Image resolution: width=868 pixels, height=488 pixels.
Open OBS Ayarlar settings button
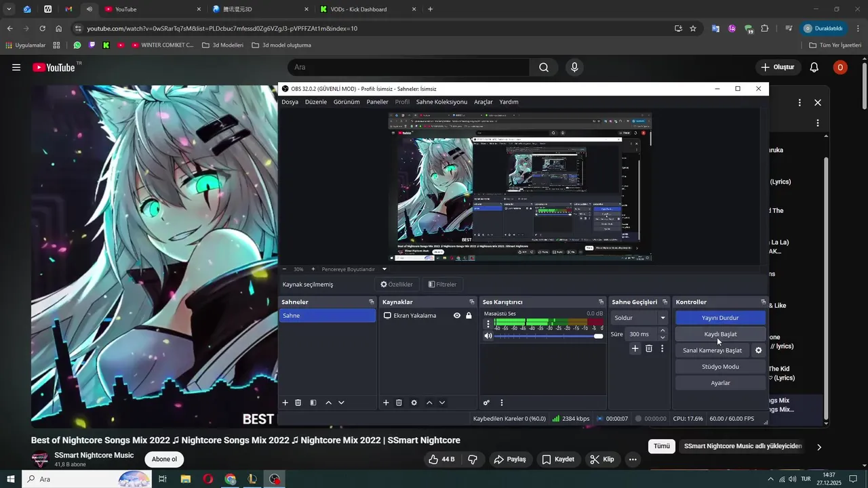coord(720,383)
